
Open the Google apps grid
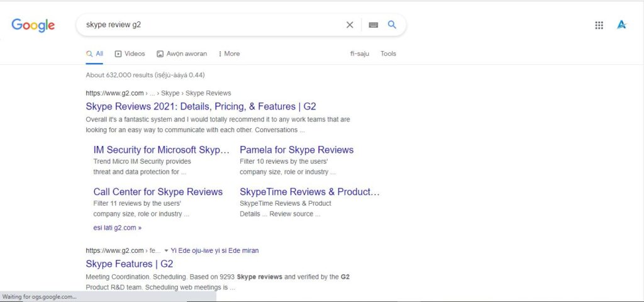point(599,25)
